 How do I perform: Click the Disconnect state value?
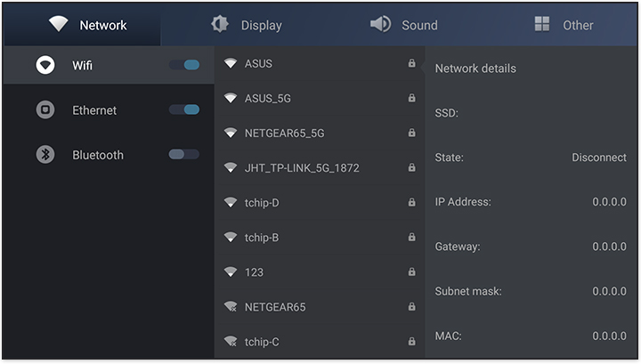tap(598, 158)
